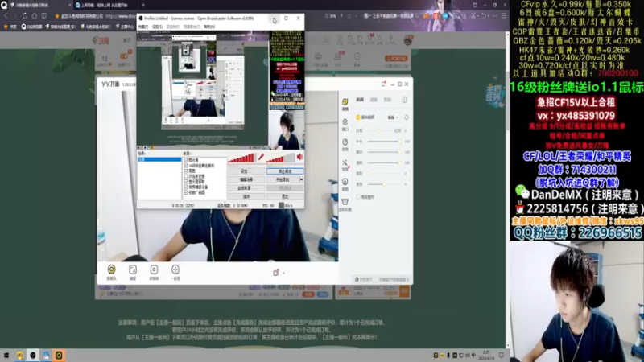The width and height of the screenshot is (644, 362).
Task: Expand the arrow next to OBS start recording
Action: [301, 179]
